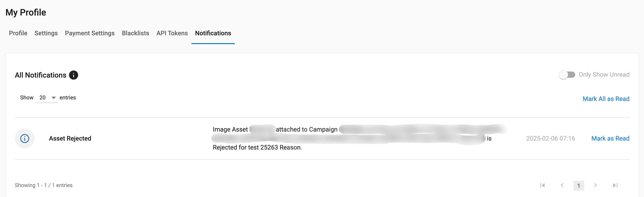Click the Mark All as Read link
This screenshot has width=644, height=197.
click(606, 99)
